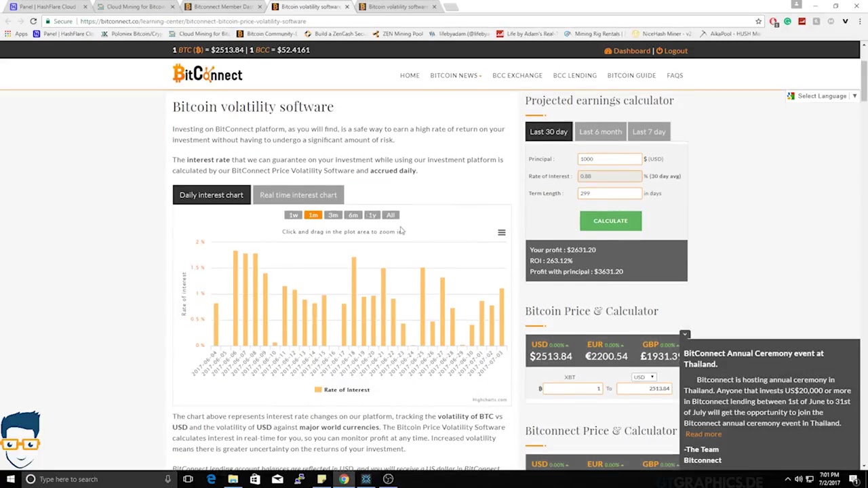Open File Explorer from the taskbar
Screen dimensions: 868x488
[233, 479]
